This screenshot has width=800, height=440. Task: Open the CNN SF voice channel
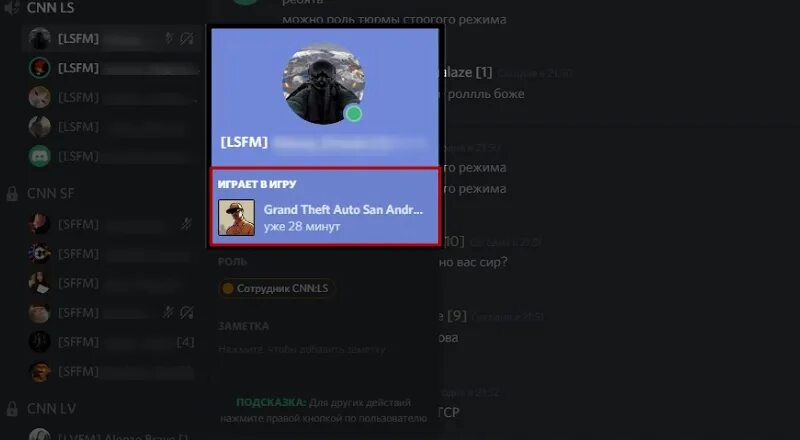[51, 193]
